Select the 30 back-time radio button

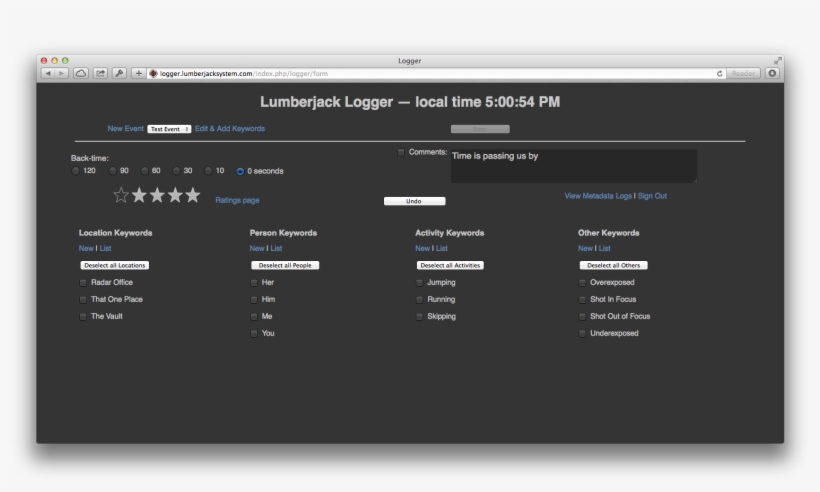[x=176, y=171]
